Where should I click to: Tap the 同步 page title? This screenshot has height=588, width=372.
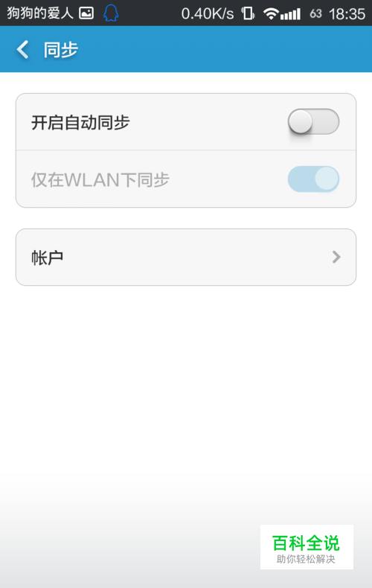pos(61,50)
